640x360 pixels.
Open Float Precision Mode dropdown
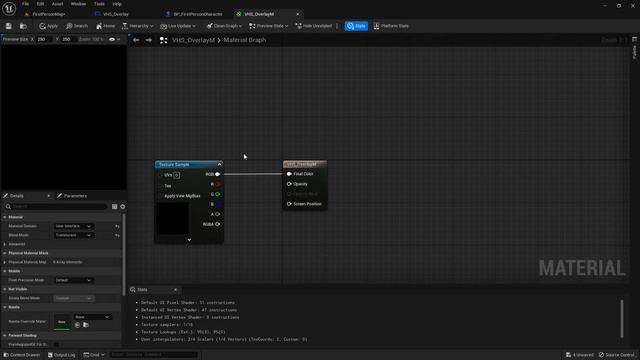73,280
